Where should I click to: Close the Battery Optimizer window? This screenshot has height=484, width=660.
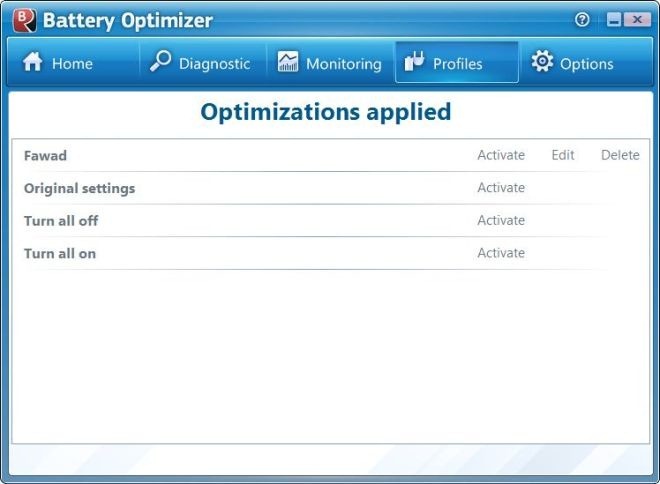pos(637,19)
